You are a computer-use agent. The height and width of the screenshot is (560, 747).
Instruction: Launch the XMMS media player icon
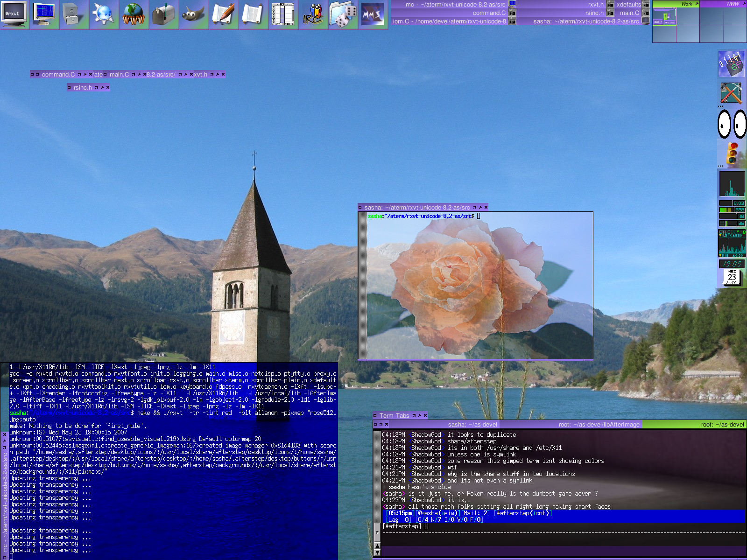pyautogui.click(x=373, y=14)
